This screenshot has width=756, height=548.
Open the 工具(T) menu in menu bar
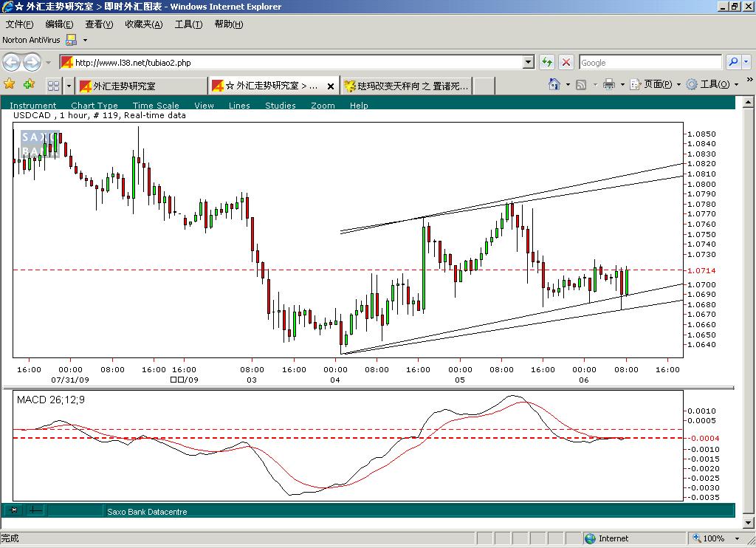tap(188, 24)
